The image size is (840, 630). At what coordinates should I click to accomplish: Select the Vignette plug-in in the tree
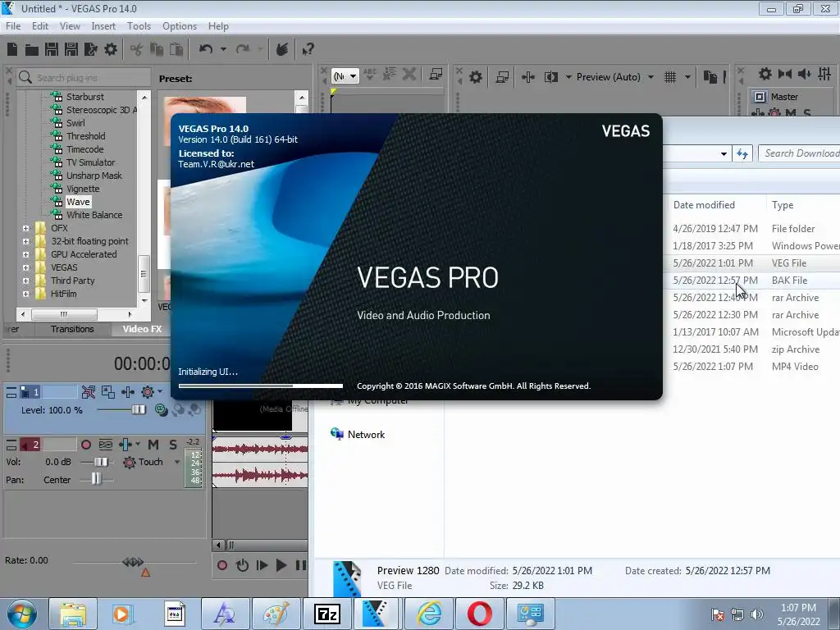click(x=83, y=189)
